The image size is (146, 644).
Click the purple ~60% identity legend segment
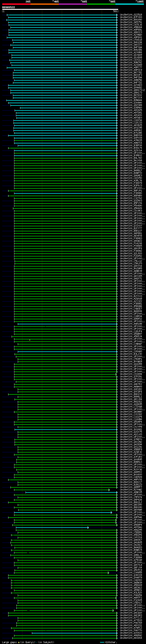coord(73,4)
